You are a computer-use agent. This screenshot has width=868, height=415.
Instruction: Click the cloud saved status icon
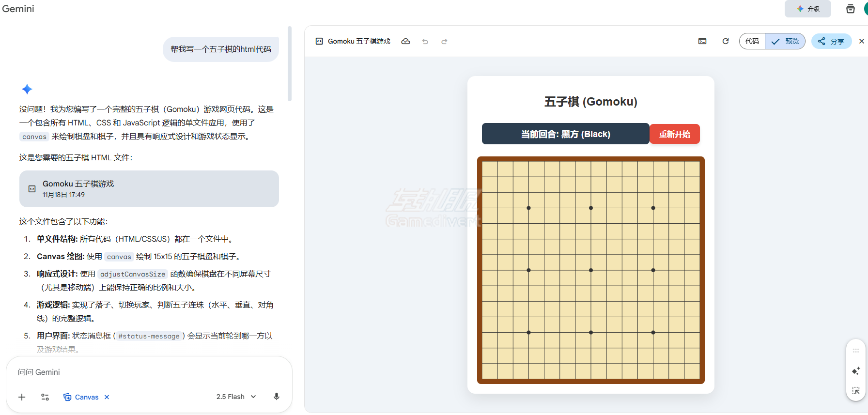coord(406,41)
